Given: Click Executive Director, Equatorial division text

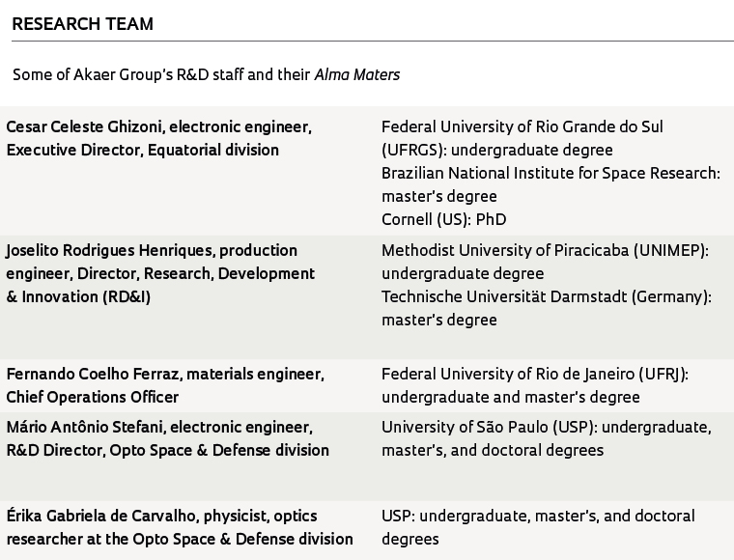Looking at the screenshot, I should [x=142, y=151].
